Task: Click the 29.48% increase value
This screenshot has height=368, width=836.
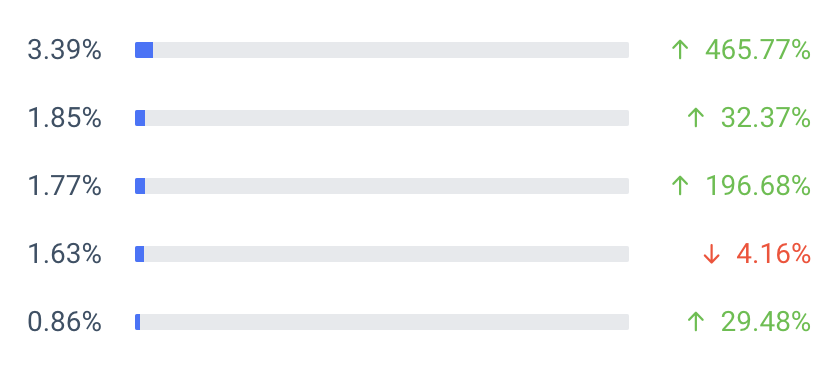Action: [x=766, y=323]
